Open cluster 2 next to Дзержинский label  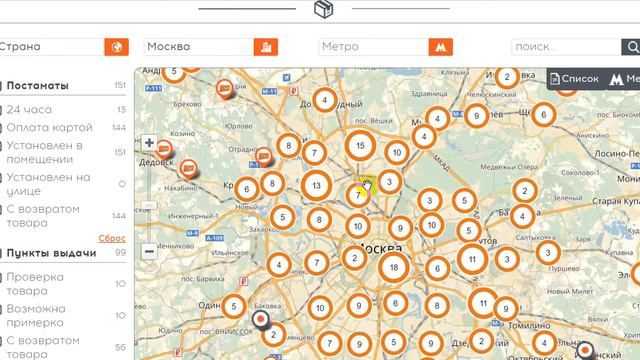click(481, 341)
